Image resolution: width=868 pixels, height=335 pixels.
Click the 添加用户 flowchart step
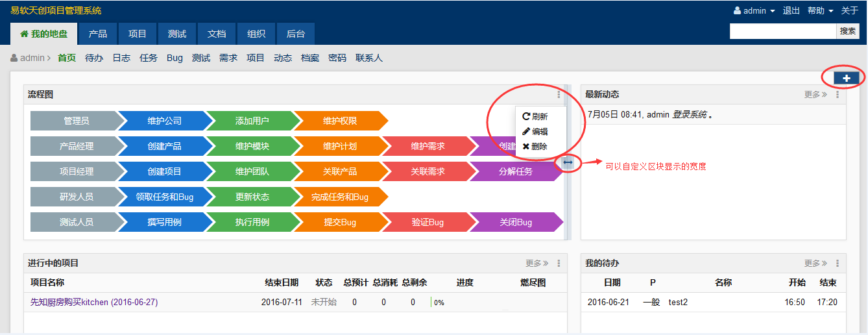pyautogui.click(x=252, y=121)
